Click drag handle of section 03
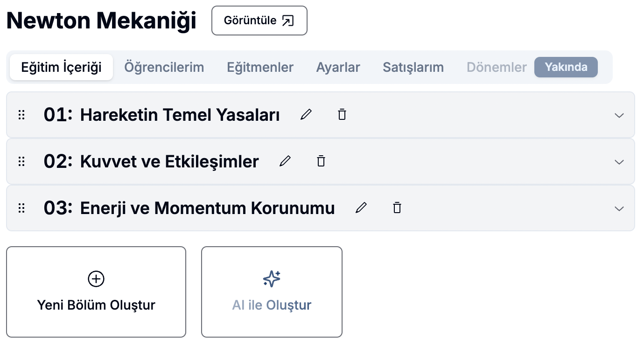The height and width of the screenshot is (346, 644). pos(21,208)
